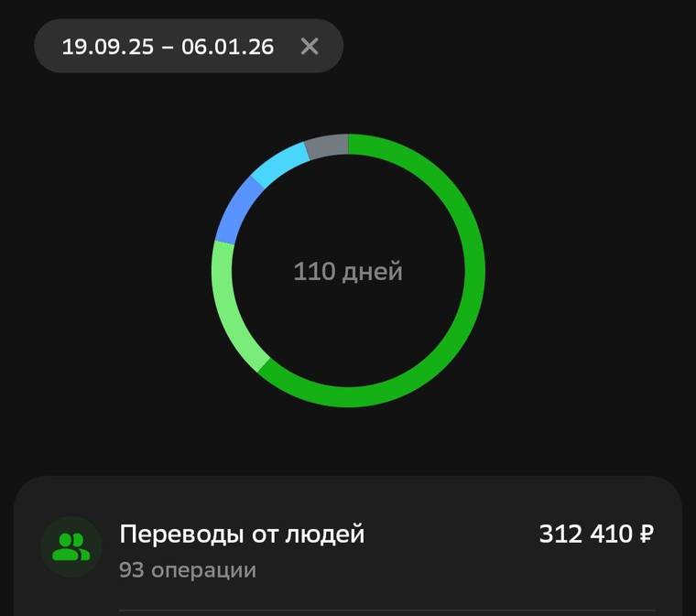Clear the date range with the X icon

point(310,47)
